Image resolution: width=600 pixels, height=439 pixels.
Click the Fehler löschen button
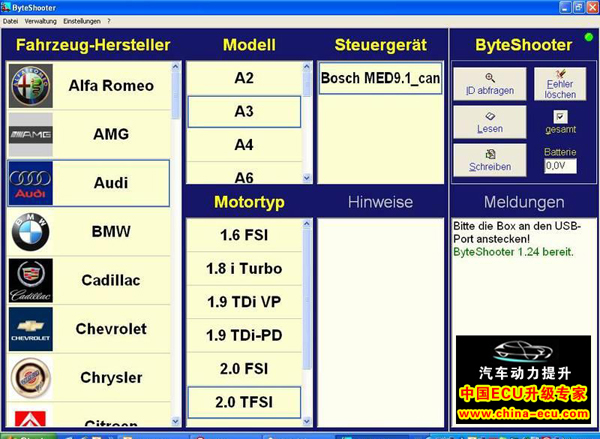click(560, 84)
